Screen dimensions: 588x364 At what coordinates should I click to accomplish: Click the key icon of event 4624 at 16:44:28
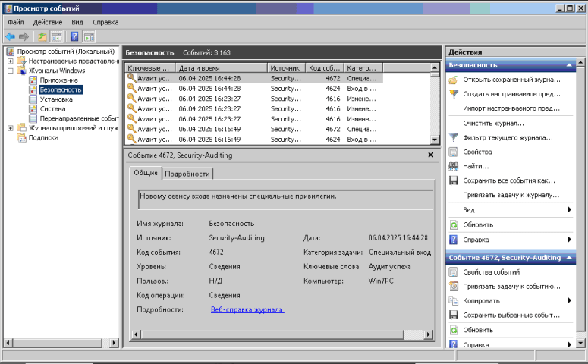(131, 88)
